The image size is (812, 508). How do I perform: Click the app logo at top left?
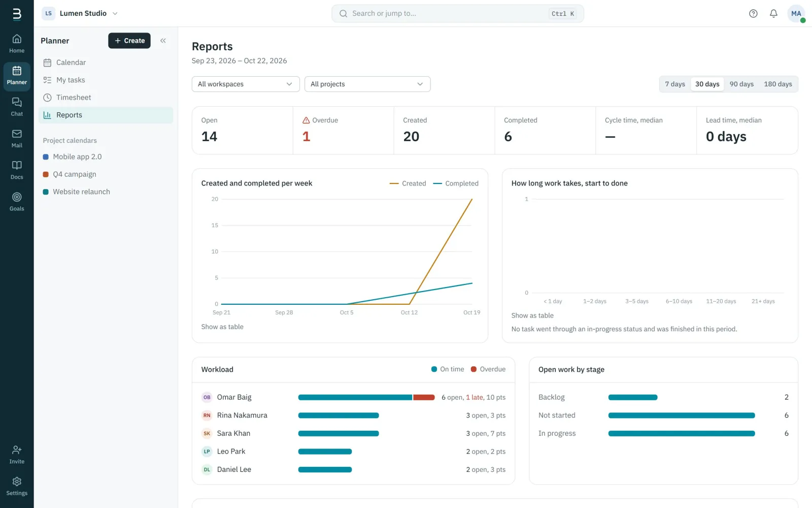17,14
